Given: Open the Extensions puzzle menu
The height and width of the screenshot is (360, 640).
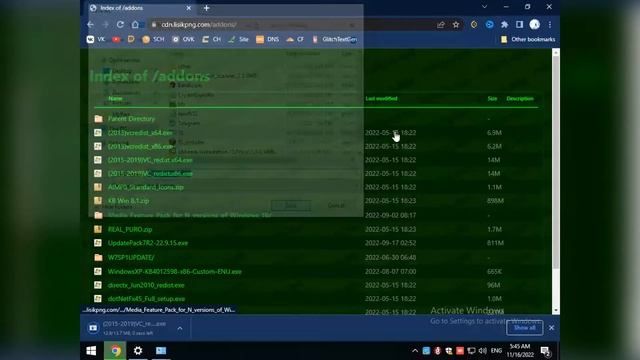Looking at the screenshot, I should click(504, 25).
